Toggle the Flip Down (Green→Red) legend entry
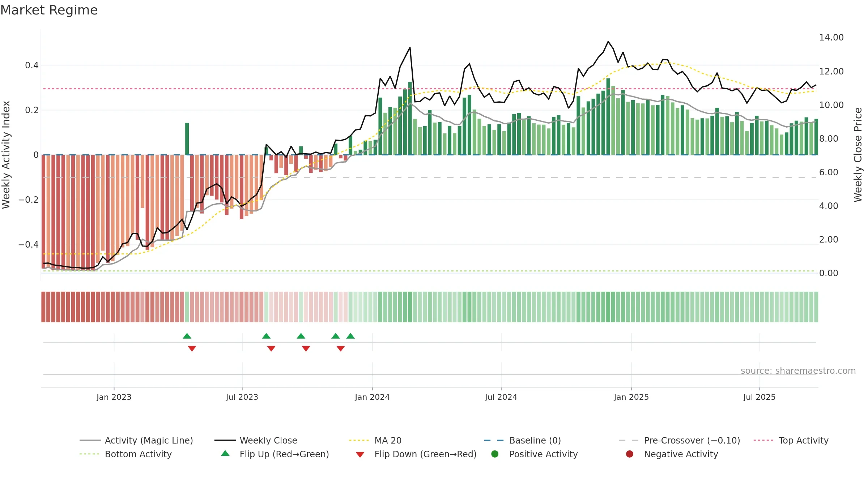The height and width of the screenshot is (488, 868). point(416,454)
